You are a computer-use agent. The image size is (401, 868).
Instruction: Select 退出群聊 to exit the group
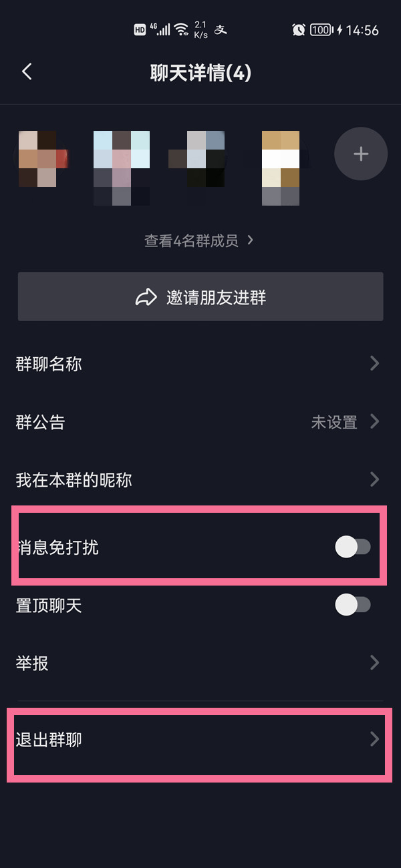[x=200, y=741]
